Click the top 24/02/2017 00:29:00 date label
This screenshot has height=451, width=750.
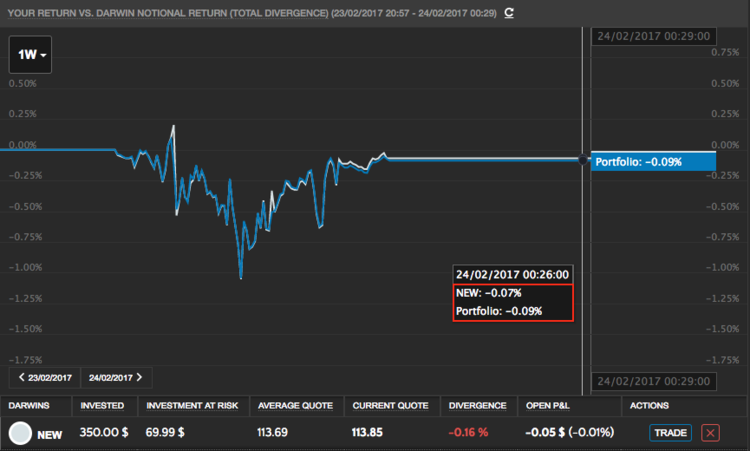point(653,36)
